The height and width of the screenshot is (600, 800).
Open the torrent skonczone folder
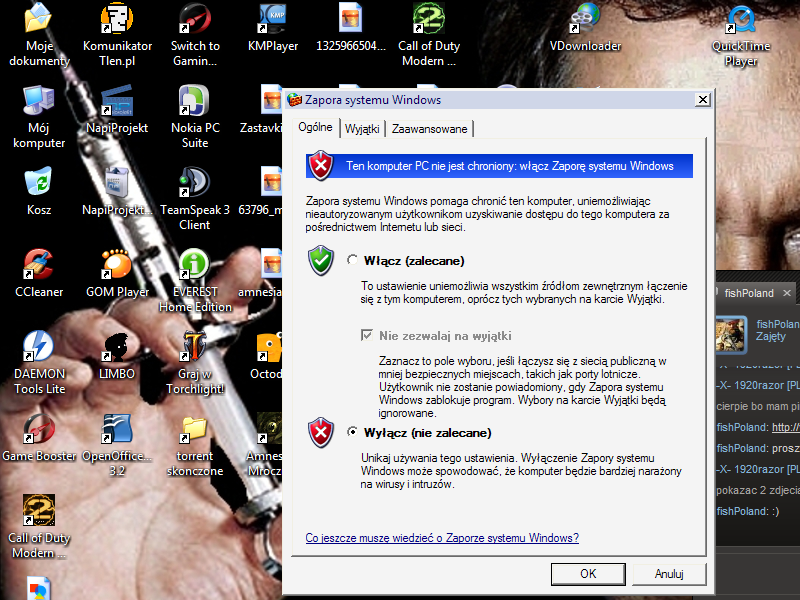coord(195,445)
